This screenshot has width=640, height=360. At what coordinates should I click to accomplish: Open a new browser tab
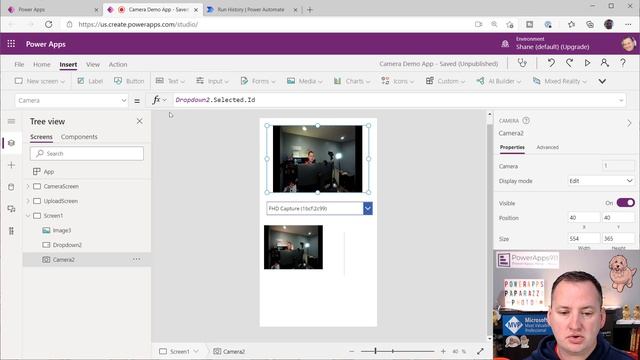click(x=310, y=9)
